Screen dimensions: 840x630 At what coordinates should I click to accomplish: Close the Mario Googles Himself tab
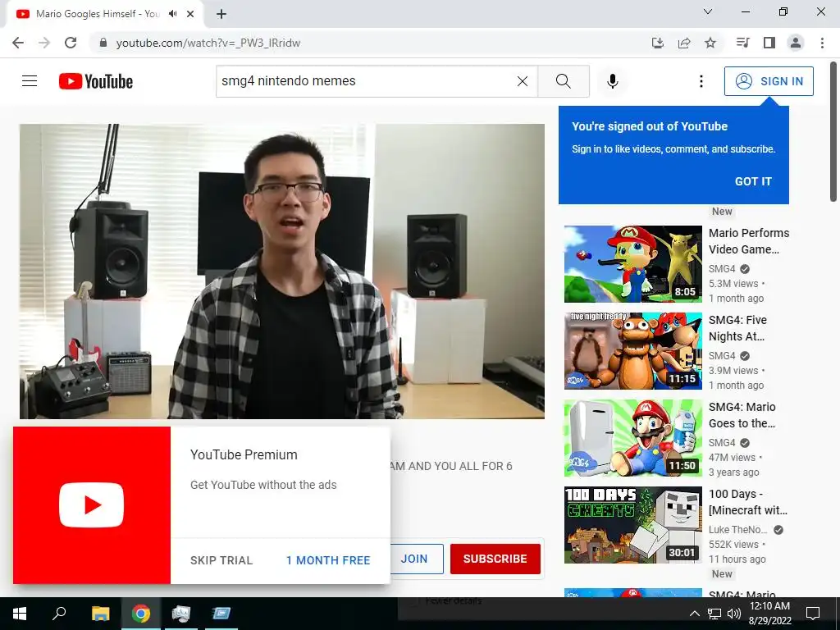coord(190,14)
